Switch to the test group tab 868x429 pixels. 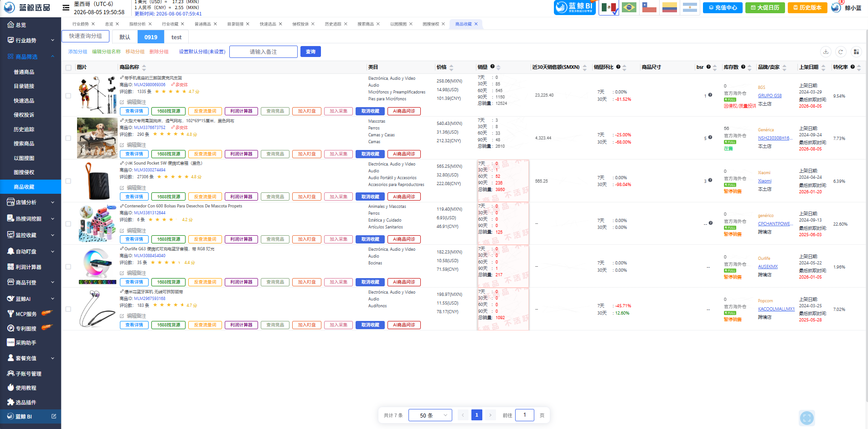click(x=176, y=37)
